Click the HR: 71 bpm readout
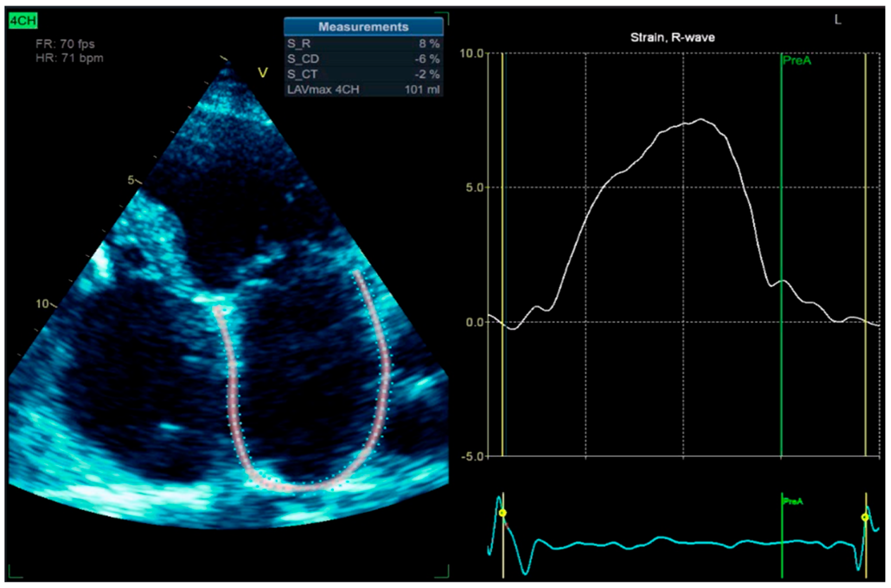The height and width of the screenshot is (588, 891). 69,58
